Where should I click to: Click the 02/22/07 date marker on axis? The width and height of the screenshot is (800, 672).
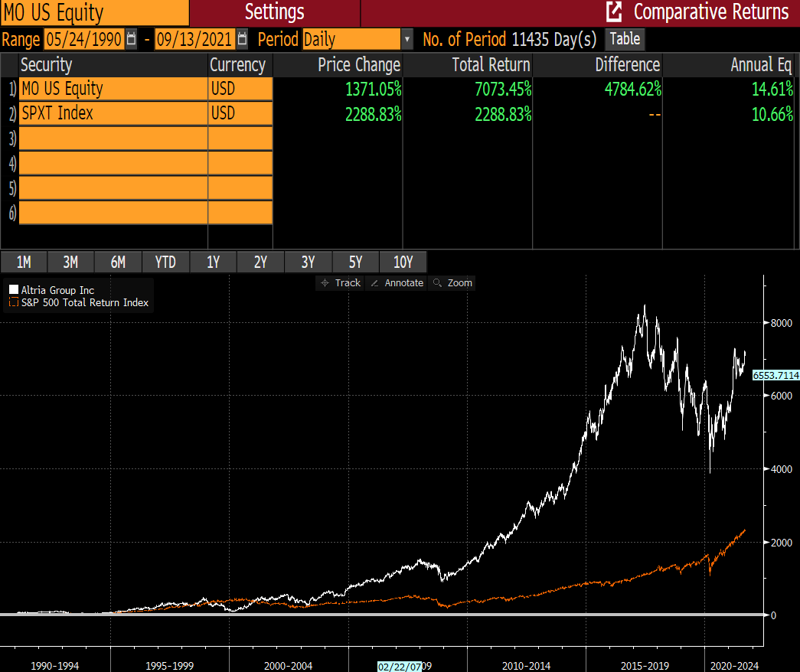tap(400, 667)
